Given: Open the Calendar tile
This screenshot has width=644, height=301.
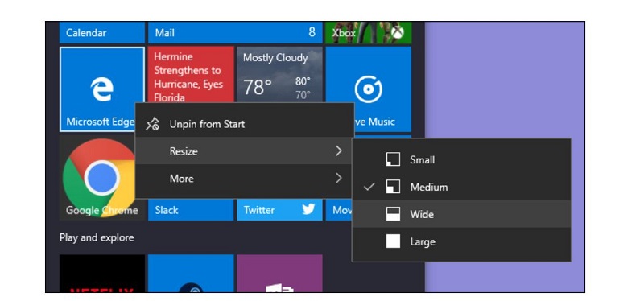Looking at the screenshot, I should (102, 32).
